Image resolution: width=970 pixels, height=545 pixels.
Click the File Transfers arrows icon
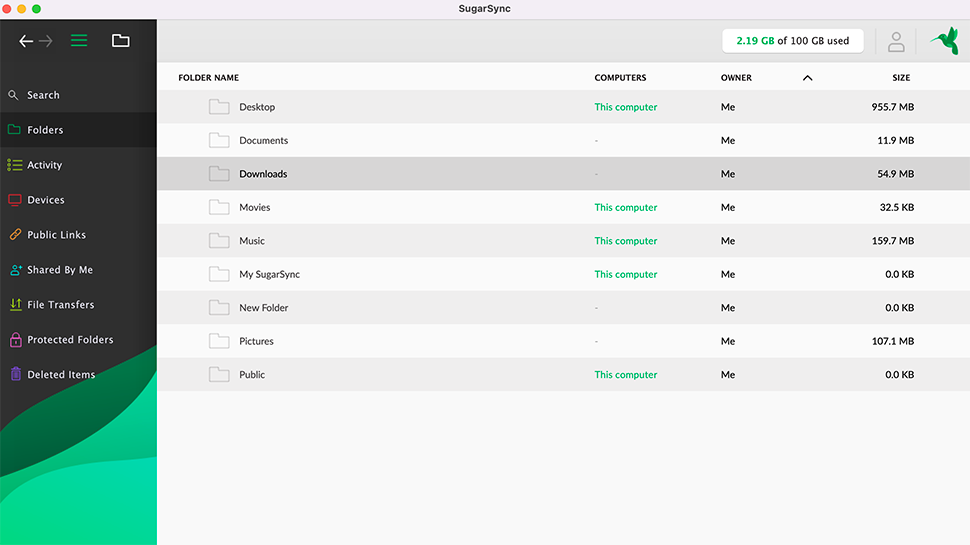pos(15,304)
